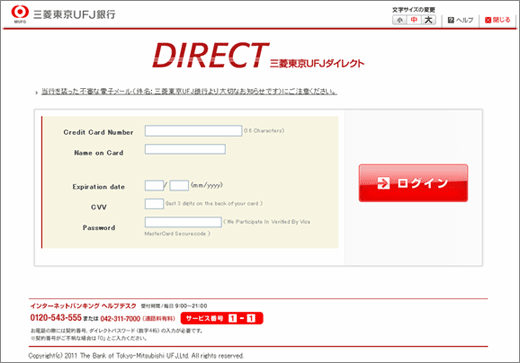Click the "Credit Card Number" label

(x=98, y=132)
